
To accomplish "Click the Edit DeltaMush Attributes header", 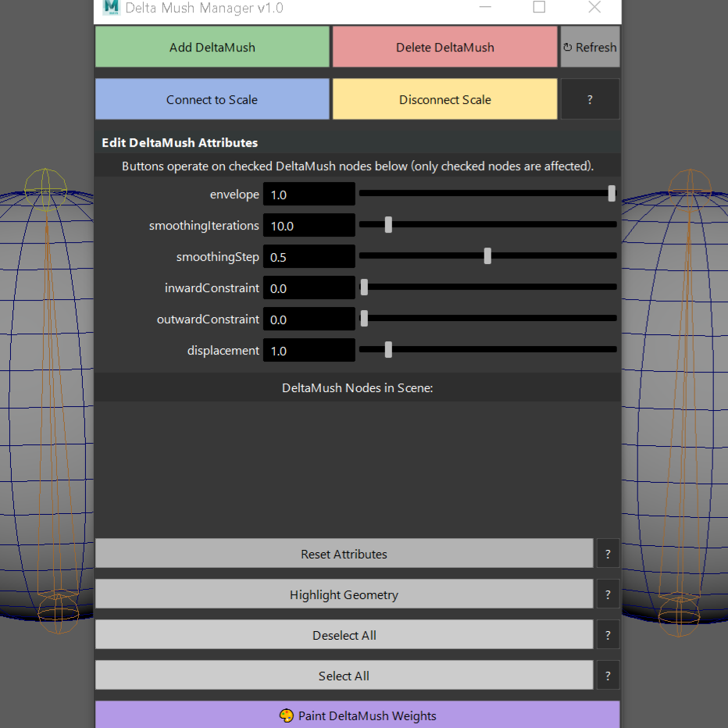I will click(180, 142).
